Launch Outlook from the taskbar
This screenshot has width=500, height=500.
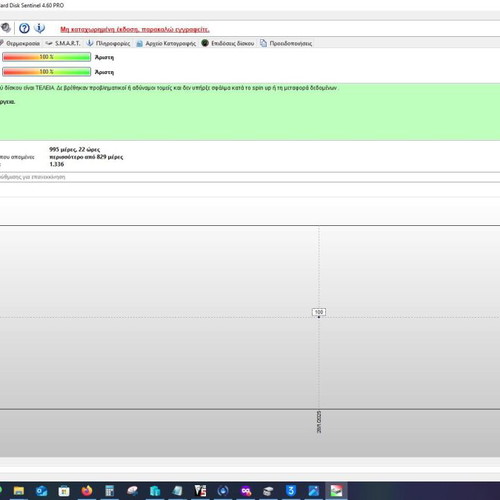(41, 491)
